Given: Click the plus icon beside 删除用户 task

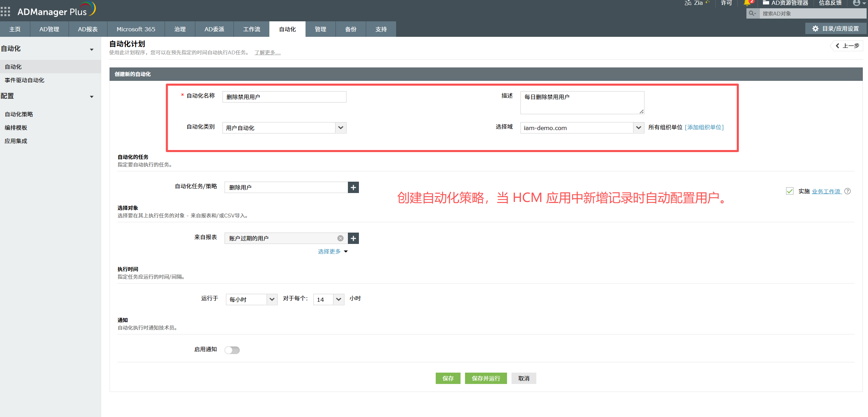Looking at the screenshot, I should pyautogui.click(x=353, y=188).
